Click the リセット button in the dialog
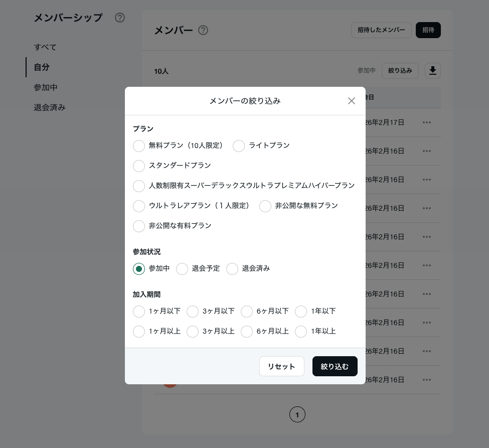 (281, 366)
